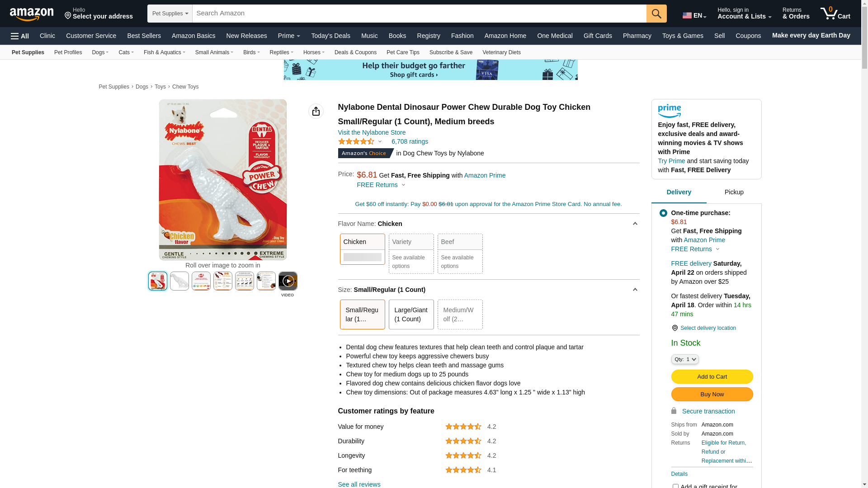Expand Account & Lists menu
This screenshot has width=868, height=488.
(744, 14)
